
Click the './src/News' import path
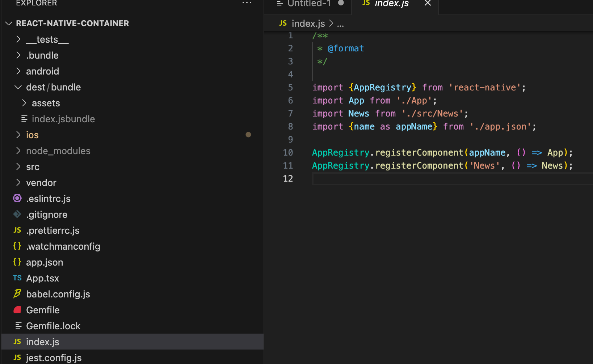tap(433, 114)
